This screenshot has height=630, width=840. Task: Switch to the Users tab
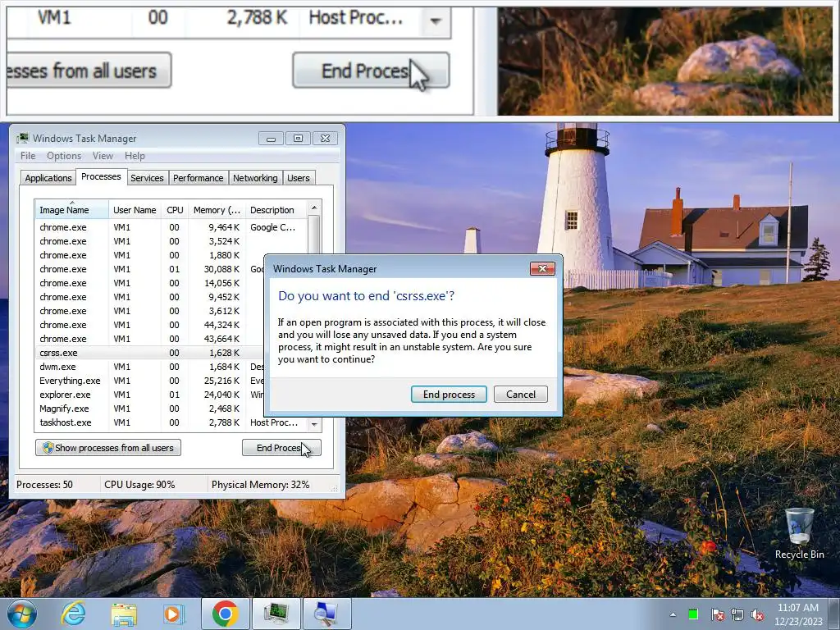299,178
